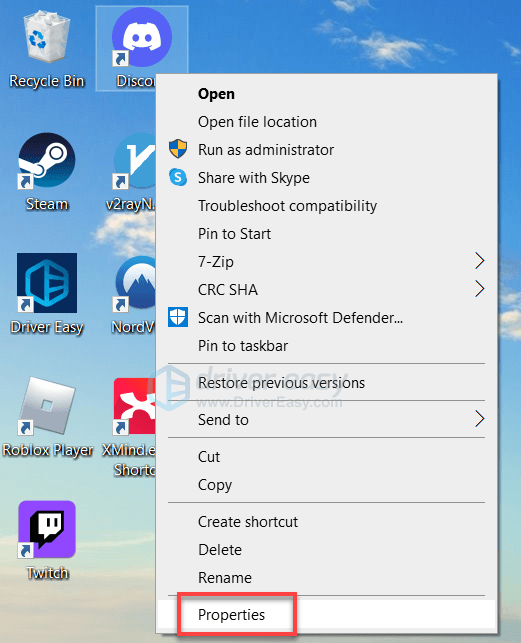This screenshot has height=643, width=521.
Task: Choose Scan with Microsoft Defender
Action: pyautogui.click(x=327, y=317)
